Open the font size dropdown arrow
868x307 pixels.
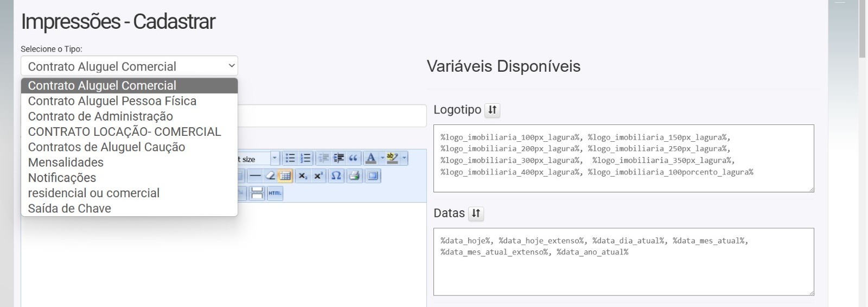(275, 158)
